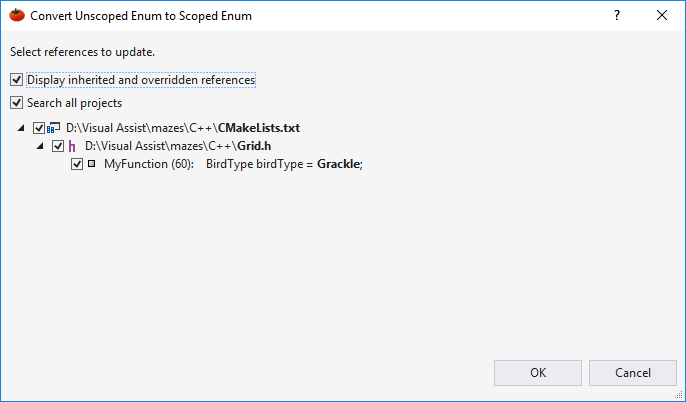Click the resize grip at dialog corner
This screenshot has height=402, width=686.
(680, 396)
